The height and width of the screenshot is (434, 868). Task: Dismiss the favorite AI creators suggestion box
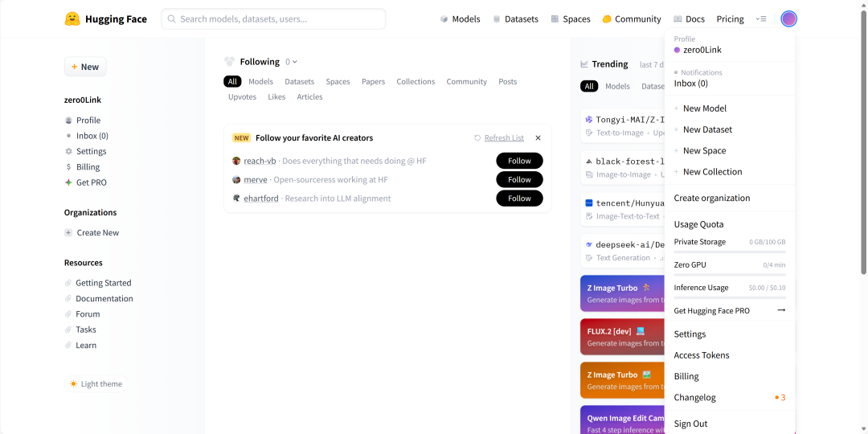pos(538,138)
